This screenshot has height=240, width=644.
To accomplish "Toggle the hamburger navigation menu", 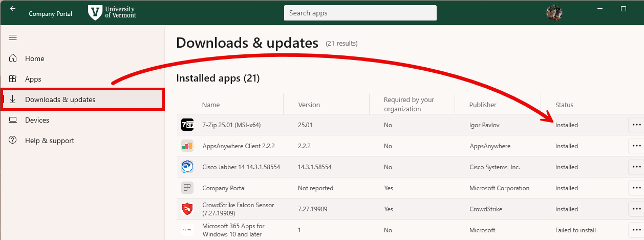I will pyautogui.click(x=13, y=37).
